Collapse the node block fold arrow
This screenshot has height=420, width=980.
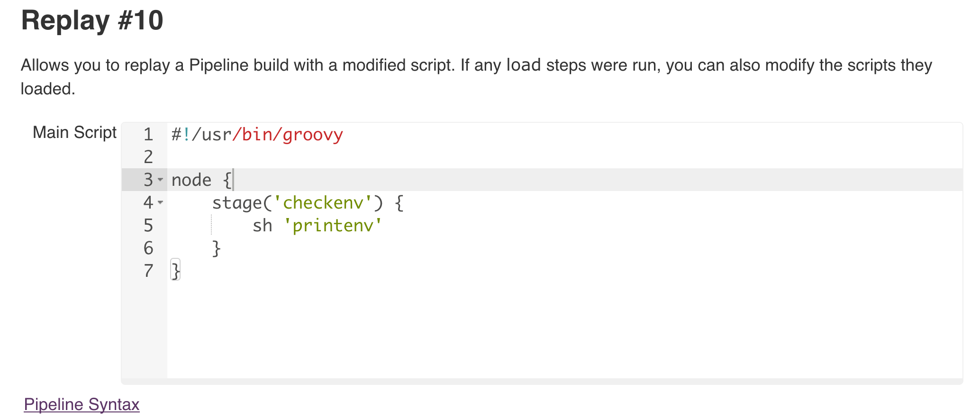click(161, 180)
